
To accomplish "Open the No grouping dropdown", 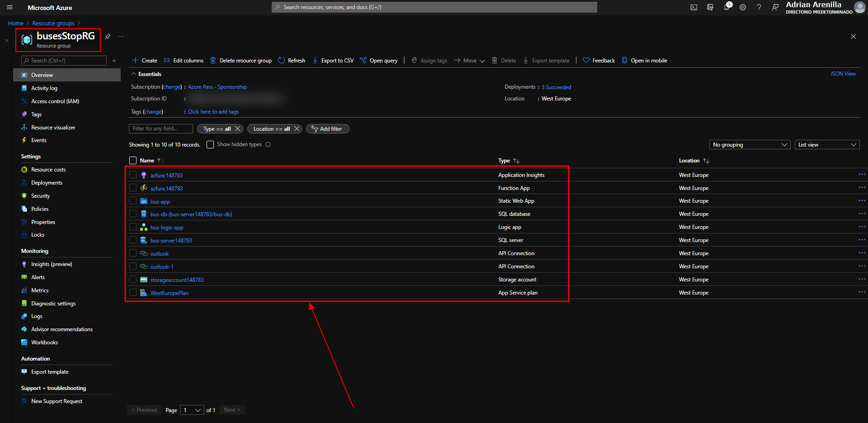I will (750, 145).
